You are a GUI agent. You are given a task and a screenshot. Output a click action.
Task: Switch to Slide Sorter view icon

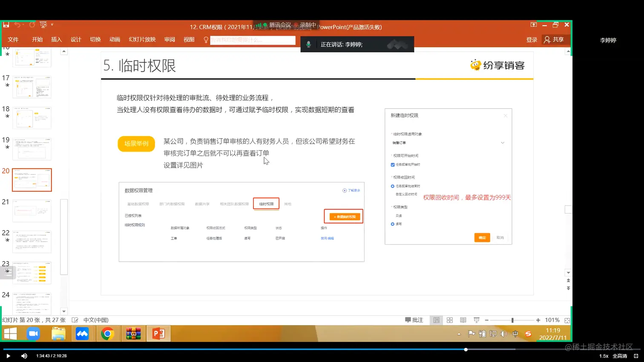(x=450, y=320)
